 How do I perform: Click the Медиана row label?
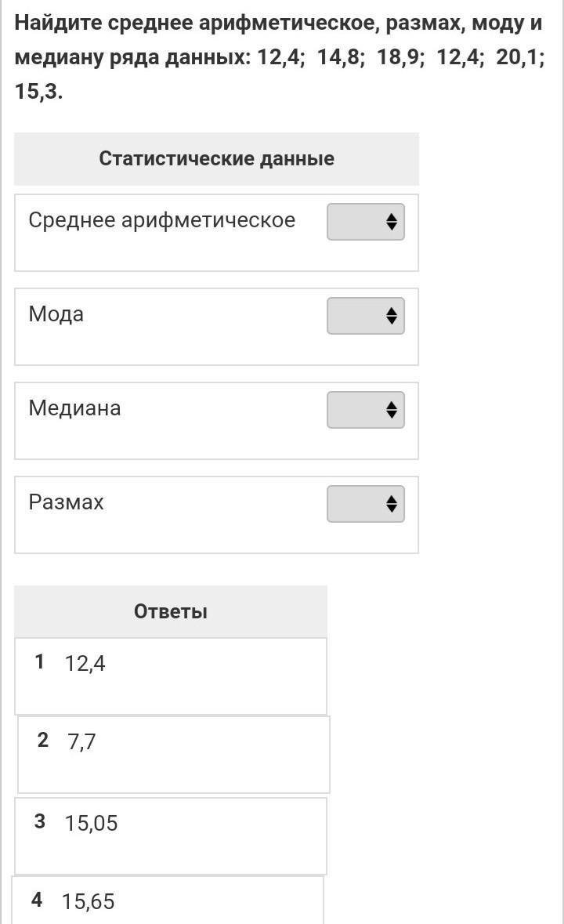click(74, 408)
